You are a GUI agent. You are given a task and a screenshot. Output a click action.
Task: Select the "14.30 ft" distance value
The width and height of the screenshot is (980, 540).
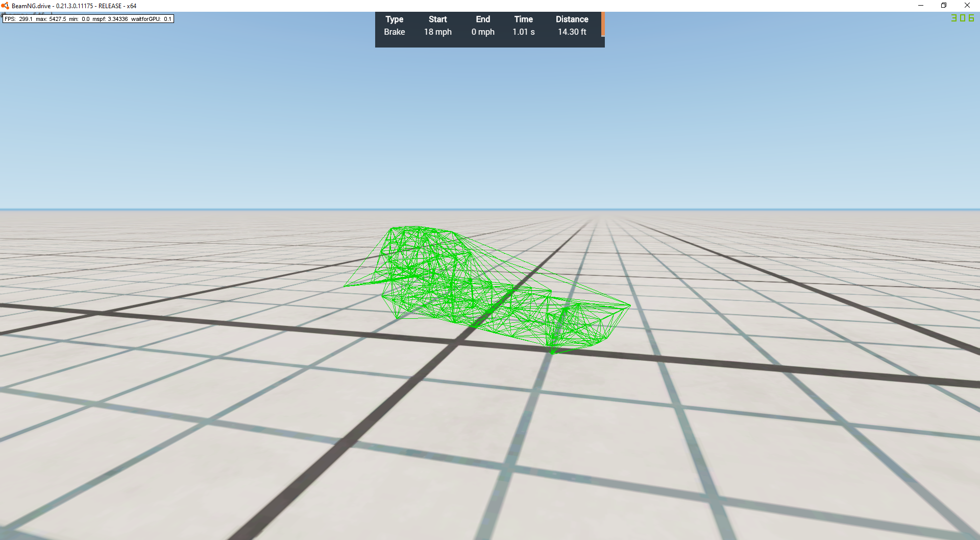[x=572, y=32]
